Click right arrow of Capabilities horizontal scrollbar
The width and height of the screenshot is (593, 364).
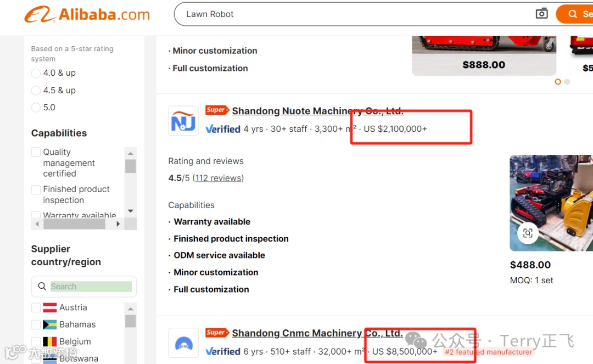(x=118, y=224)
